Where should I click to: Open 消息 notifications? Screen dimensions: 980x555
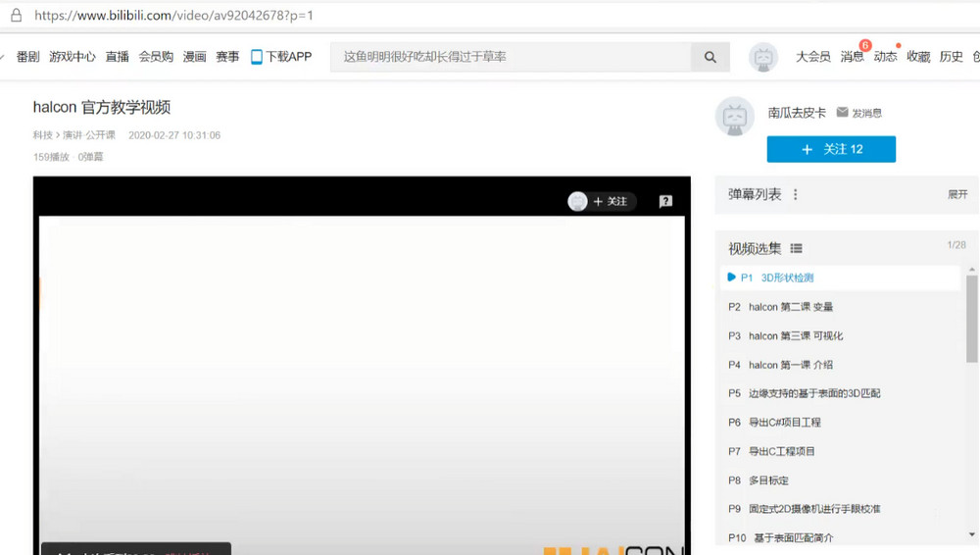tap(852, 57)
